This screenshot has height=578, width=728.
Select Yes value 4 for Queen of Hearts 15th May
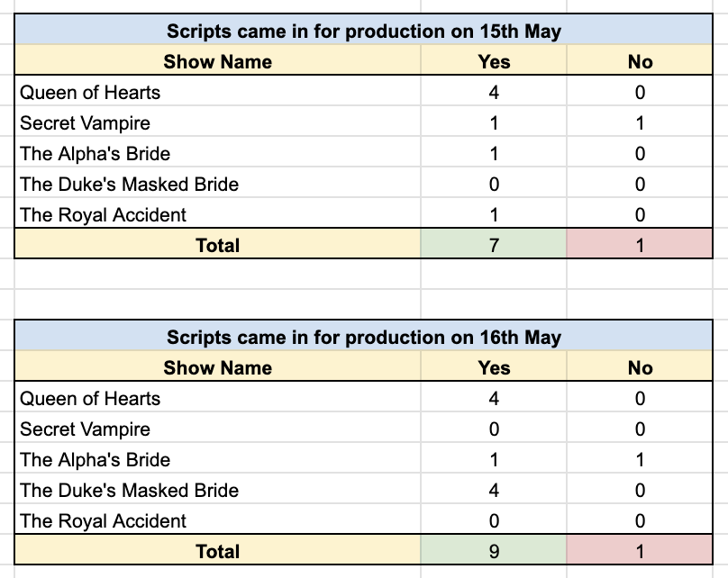pos(494,91)
